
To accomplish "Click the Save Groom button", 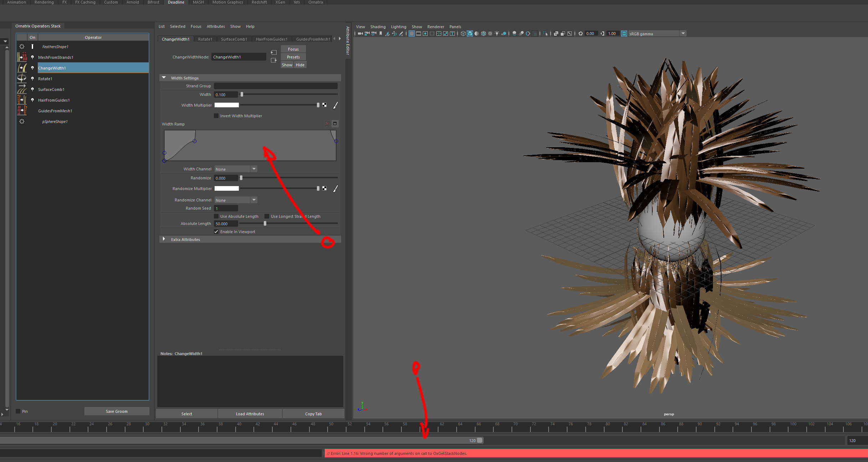I will pyautogui.click(x=117, y=411).
